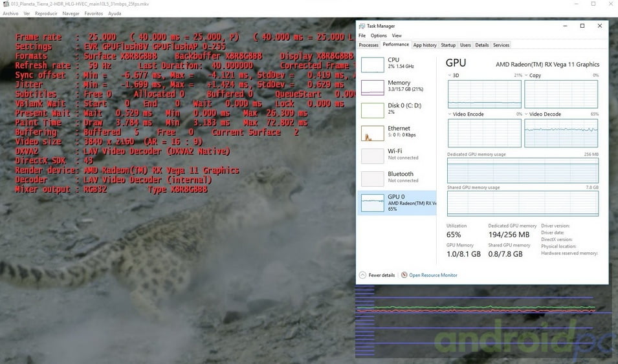Select the Ethernet activity graph thumbnail
The height and width of the screenshot is (364, 618).
372,133
